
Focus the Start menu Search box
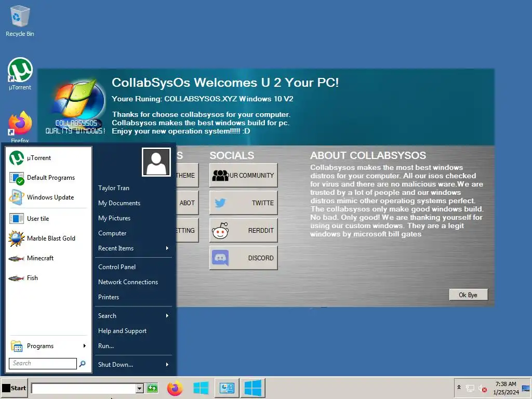[43, 363]
